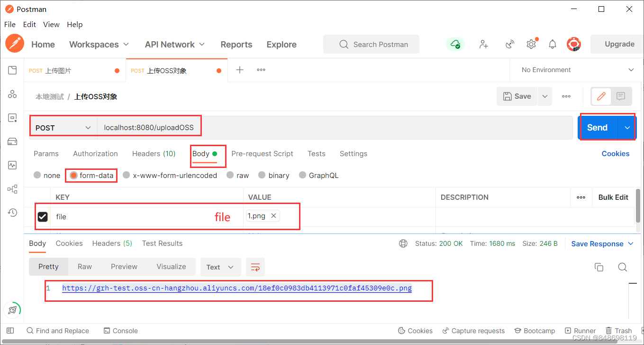
Task: Click the user avatar icon
Action: (574, 44)
